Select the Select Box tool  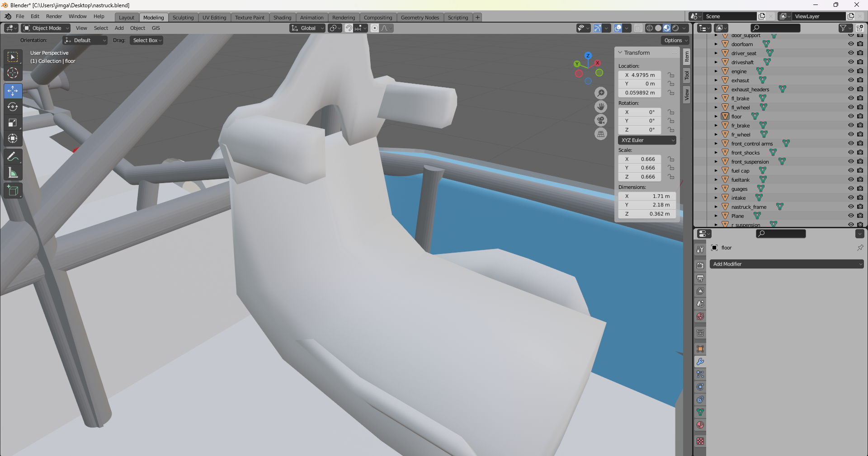pyautogui.click(x=13, y=57)
